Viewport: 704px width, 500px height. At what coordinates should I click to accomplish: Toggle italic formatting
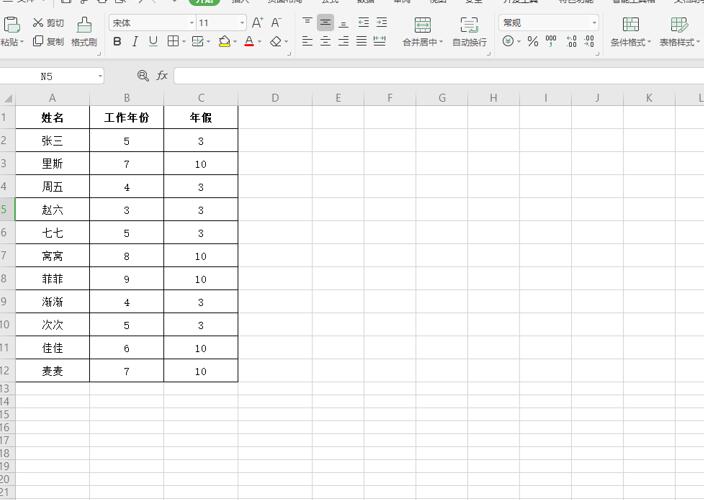pyautogui.click(x=135, y=41)
